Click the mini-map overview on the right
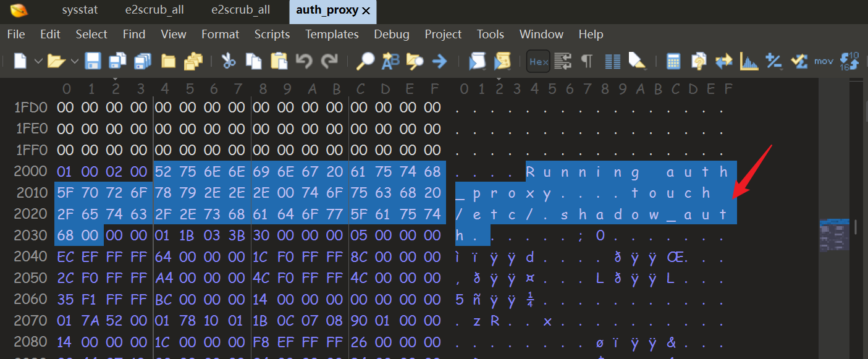Image resolution: width=868 pixels, height=359 pixels. coord(833,236)
